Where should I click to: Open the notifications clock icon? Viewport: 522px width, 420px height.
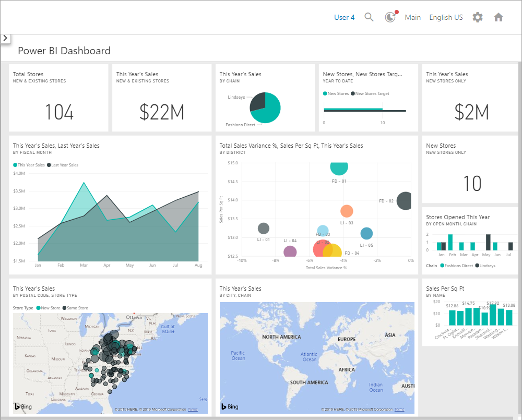[x=390, y=17]
